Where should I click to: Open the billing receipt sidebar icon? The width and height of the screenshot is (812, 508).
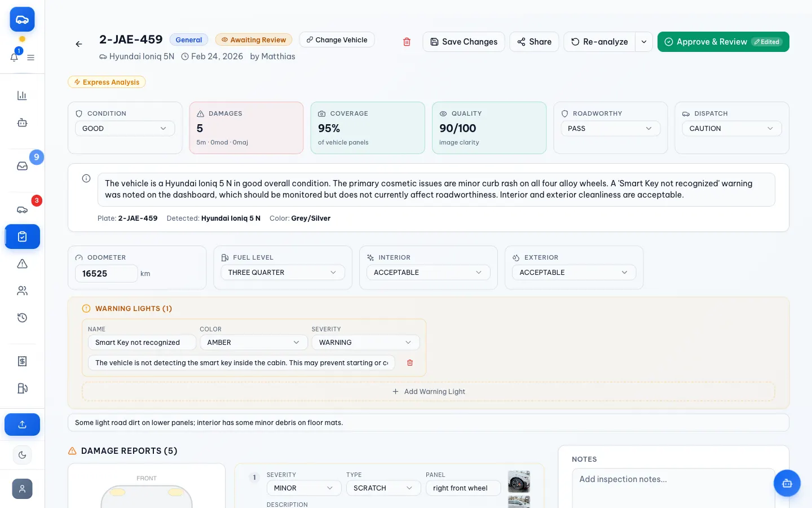tap(22, 361)
